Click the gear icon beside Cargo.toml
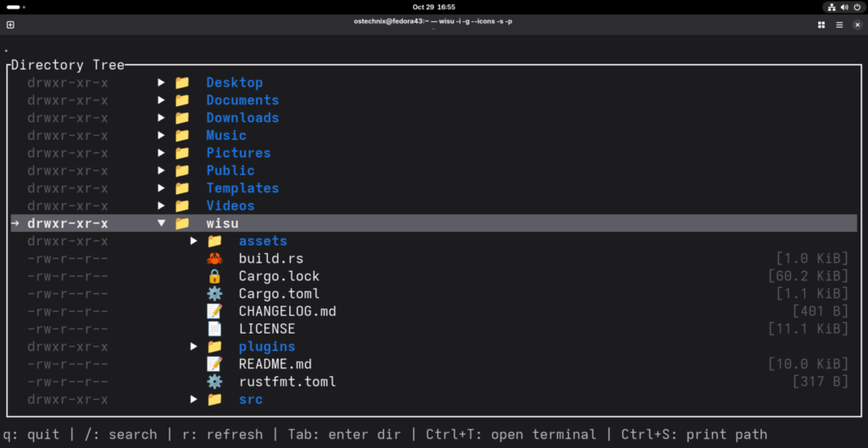Viewport: 868px width, 448px height. [214, 294]
